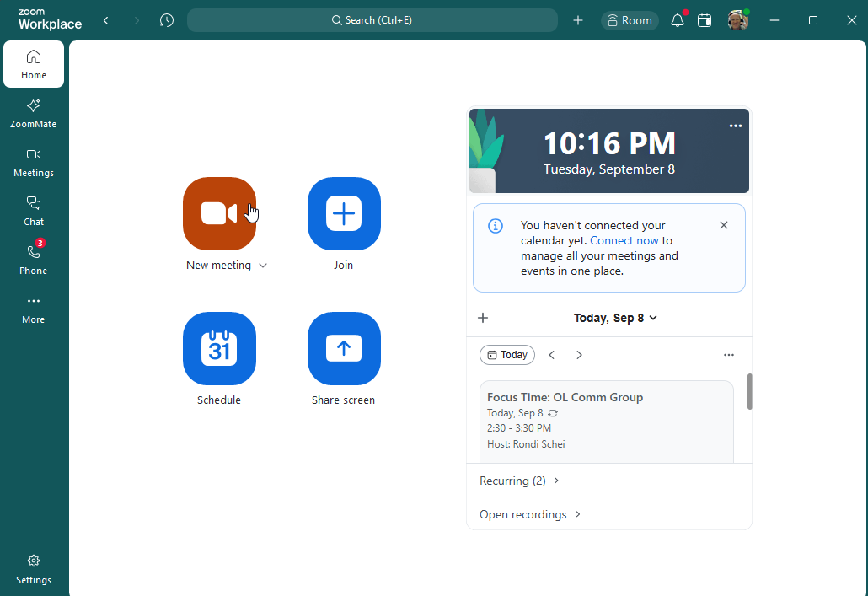Viewport: 868px width, 596px height.
Task: Open the clock card three-dot menu
Action: pos(735,126)
